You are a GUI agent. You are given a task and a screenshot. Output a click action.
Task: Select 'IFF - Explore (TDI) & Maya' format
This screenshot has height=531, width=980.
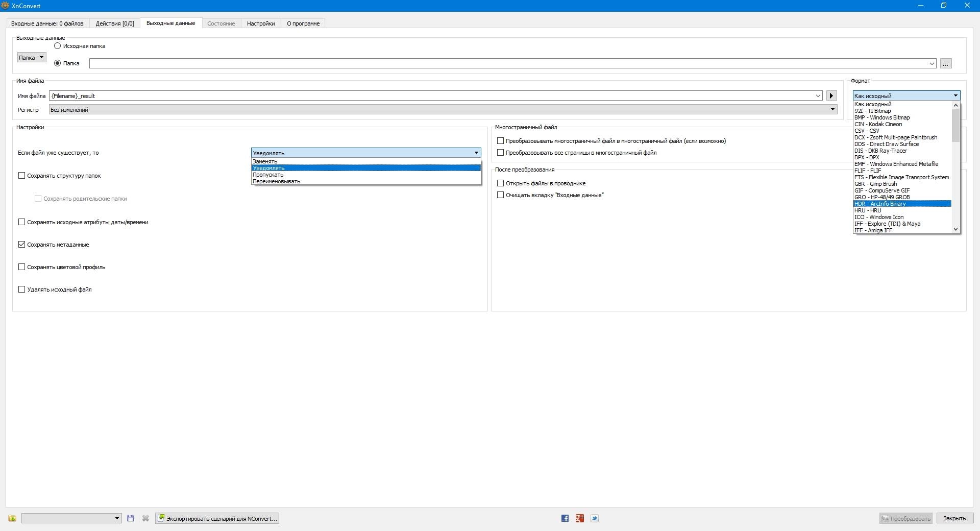point(902,224)
